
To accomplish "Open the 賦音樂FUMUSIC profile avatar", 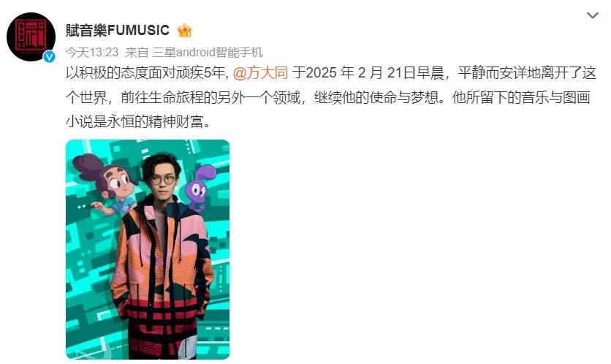I will [31, 37].
